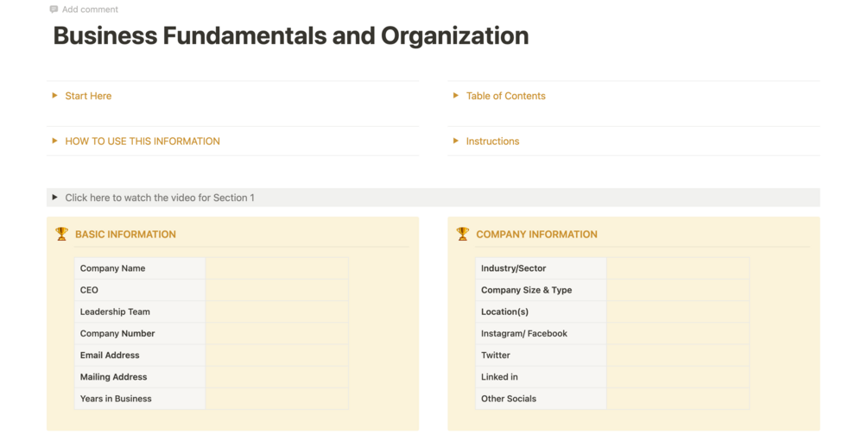This screenshot has height=447, width=868.
Task: Click the trophy icon beside BASIC INFORMATION
Action: pyautogui.click(x=61, y=234)
